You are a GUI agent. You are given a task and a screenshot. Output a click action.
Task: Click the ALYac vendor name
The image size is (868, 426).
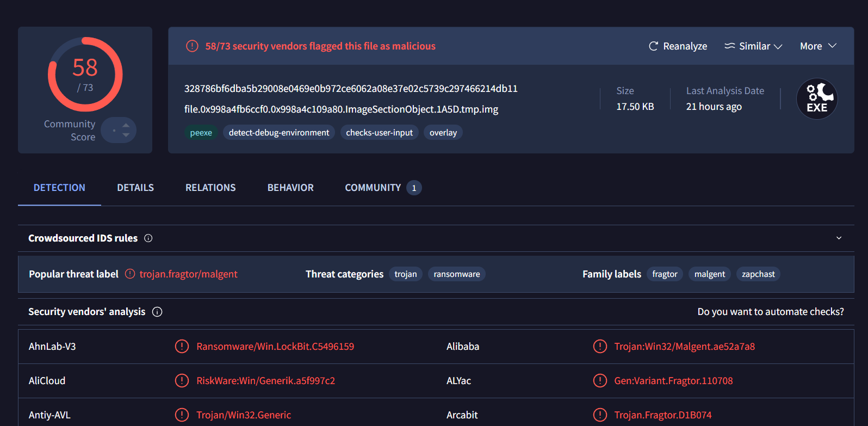pyautogui.click(x=458, y=381)
